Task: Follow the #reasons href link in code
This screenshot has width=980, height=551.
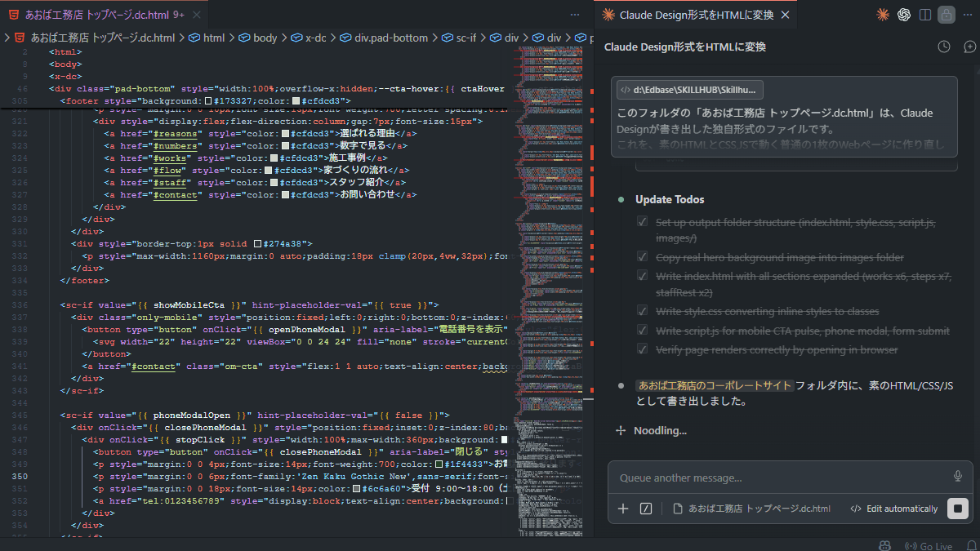Action: click(176, 133)
